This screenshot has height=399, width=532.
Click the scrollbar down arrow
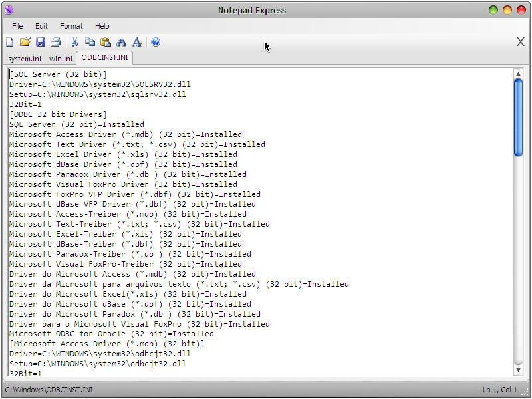tap(518, 370)
